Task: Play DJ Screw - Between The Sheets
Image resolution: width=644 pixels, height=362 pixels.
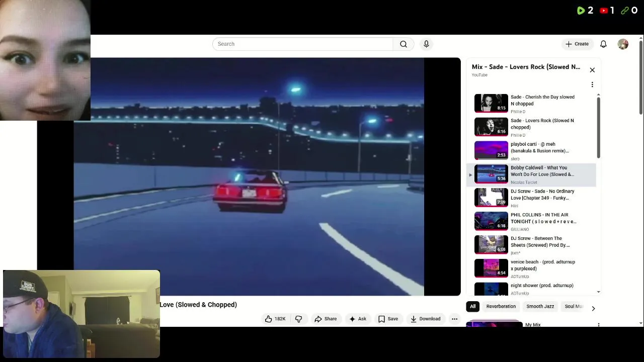Action: point(532,245)
